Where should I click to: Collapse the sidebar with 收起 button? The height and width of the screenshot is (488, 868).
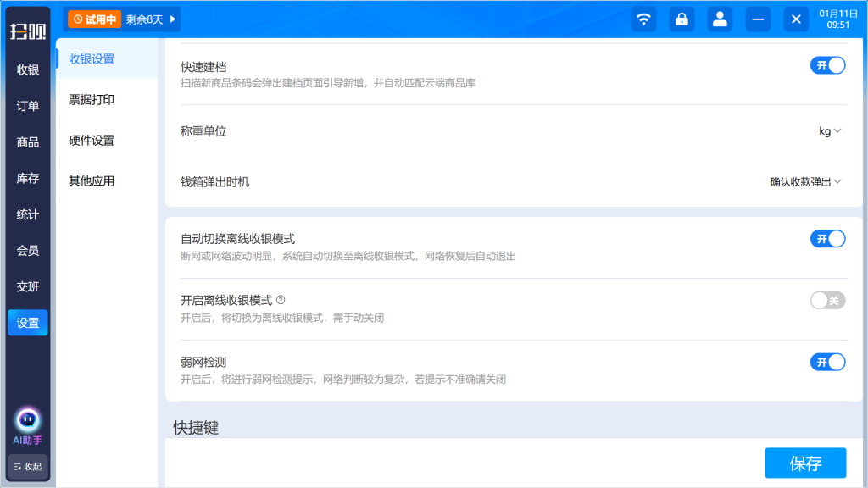[x=28, y=466]
